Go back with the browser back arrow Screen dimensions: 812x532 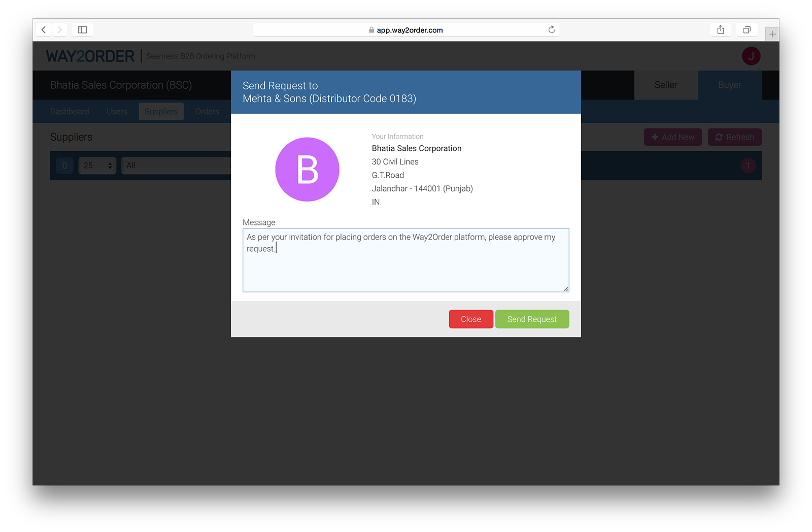pos(44,30)
